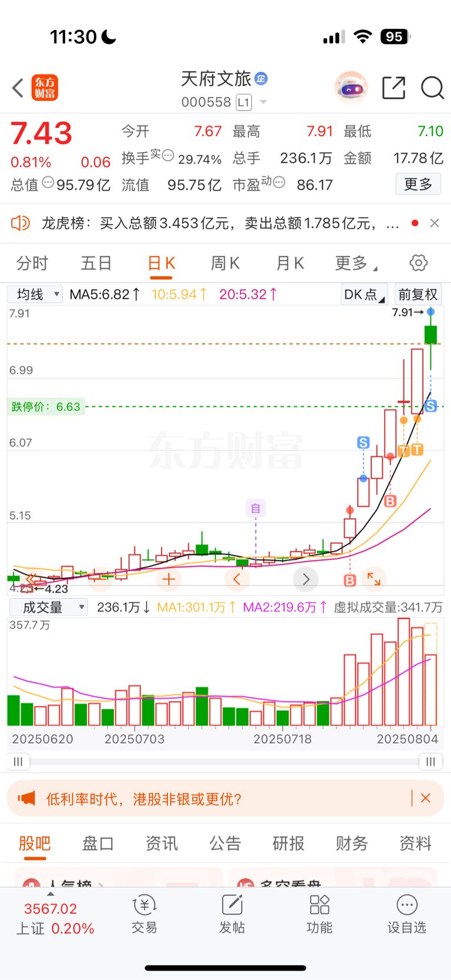Tap the blue S signal near 6.07

pos(364,442)
